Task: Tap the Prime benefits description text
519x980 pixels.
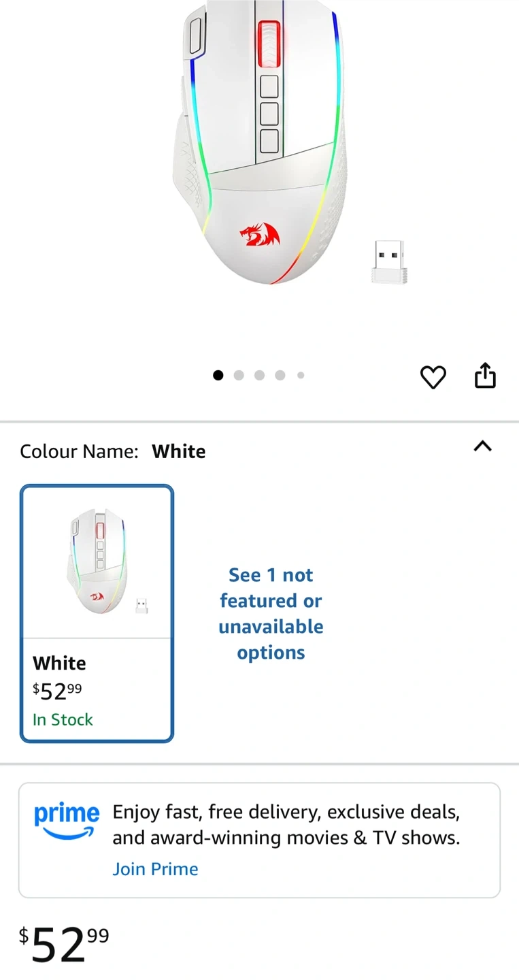Action: click(x=286, y=825)
